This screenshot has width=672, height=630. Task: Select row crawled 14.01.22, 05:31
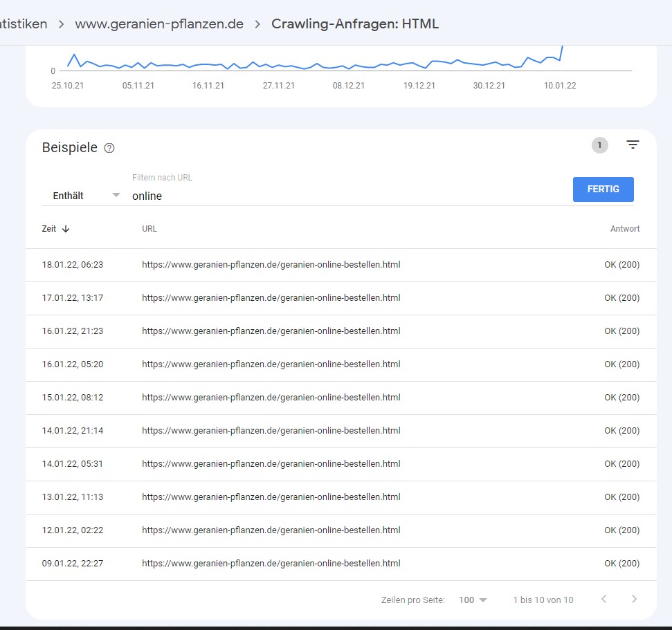(x=73, y=464)
